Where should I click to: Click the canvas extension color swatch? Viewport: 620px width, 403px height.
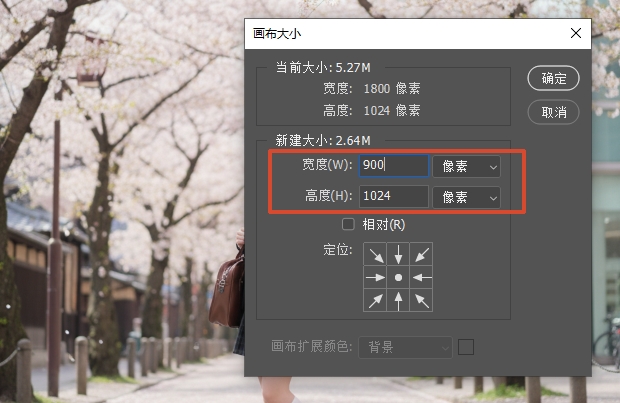[466, 347]
